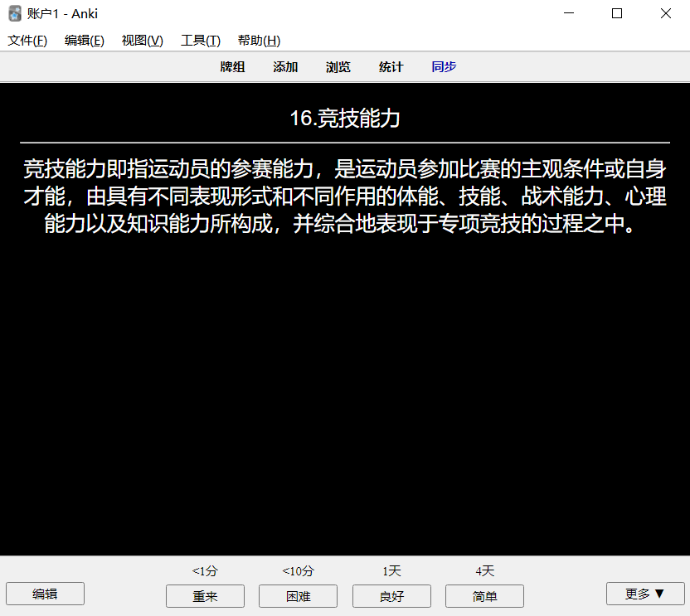690x616 pixels.
Task: Open the 编辑(E) menu
Action: 84,41
